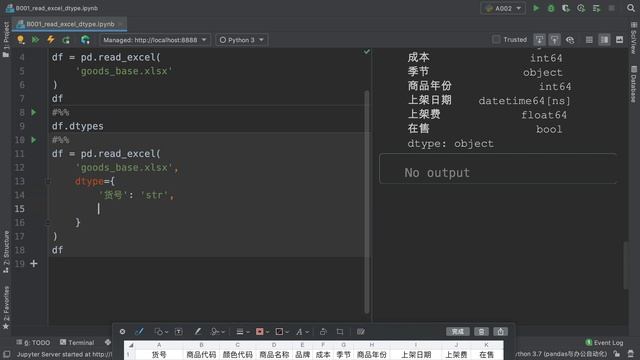Click the editor vertical scrollbar
The height and width of the screenshot is (360, 640).
pos(367,202)
